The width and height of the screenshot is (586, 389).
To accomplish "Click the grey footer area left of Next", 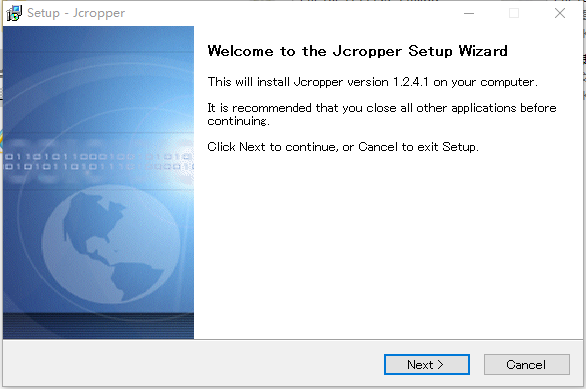I will (192, 364).
